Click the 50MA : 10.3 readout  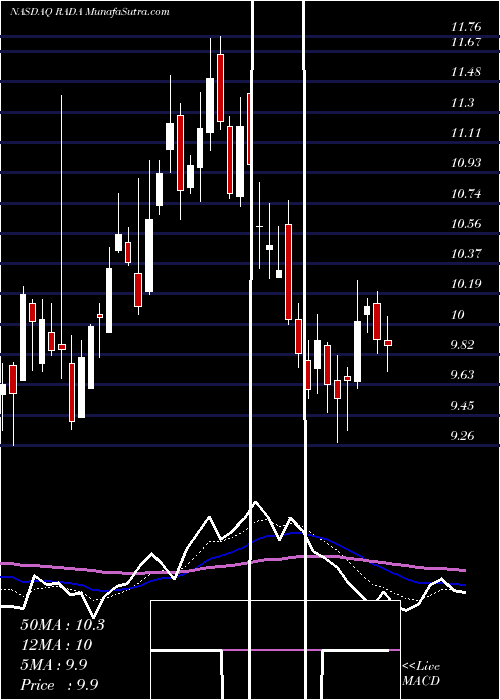pyautogui.click(x=62, y=624)
